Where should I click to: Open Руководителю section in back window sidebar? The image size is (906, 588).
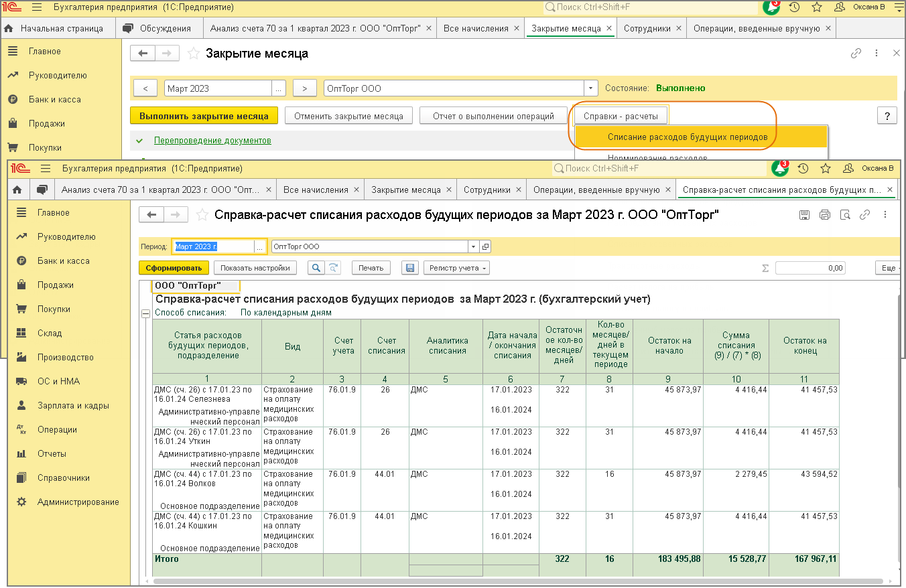(x=58, y=75)
